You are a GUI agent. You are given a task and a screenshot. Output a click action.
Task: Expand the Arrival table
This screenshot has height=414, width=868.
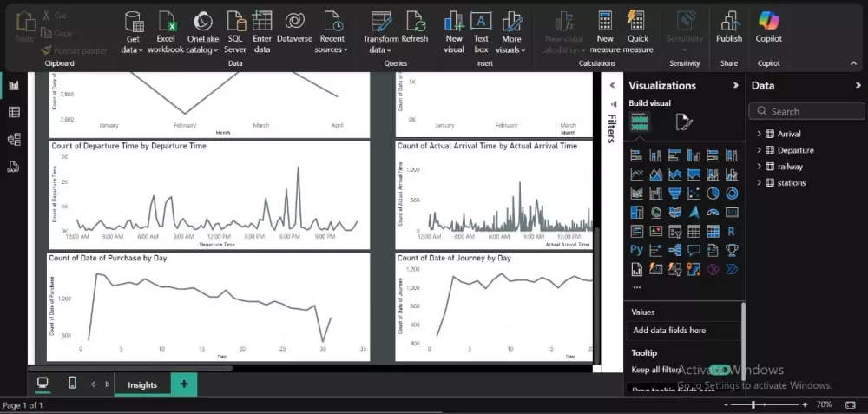click(x=759, y=134)
